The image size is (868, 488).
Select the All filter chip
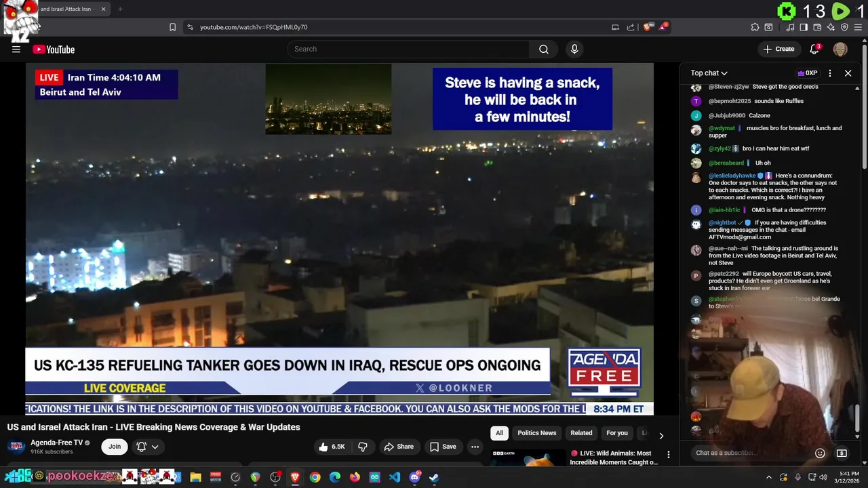[499, 433]
